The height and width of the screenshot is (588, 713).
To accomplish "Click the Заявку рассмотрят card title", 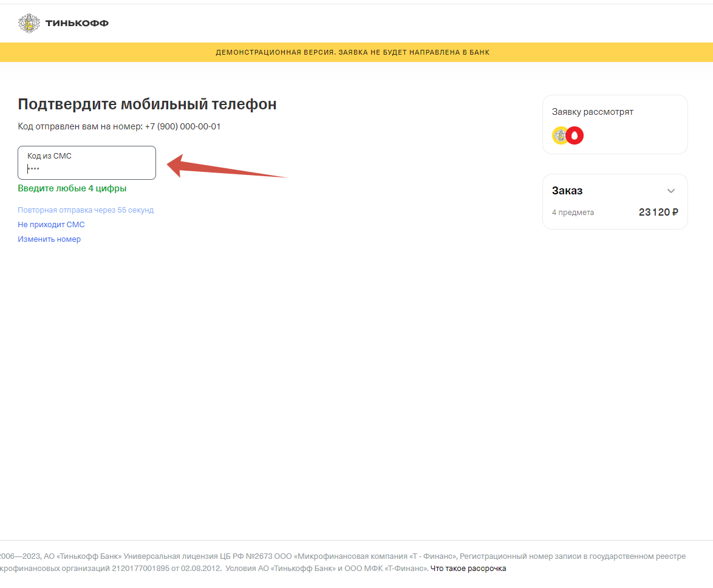I will click(x=593, y=112).
